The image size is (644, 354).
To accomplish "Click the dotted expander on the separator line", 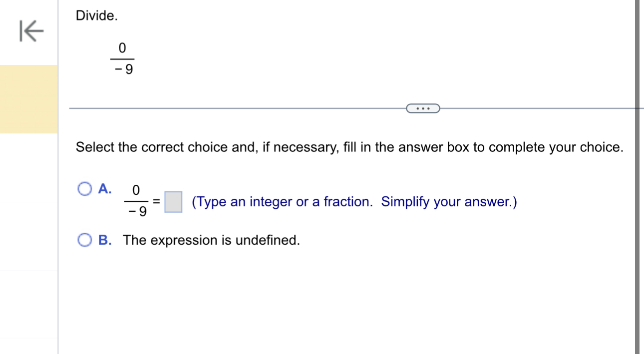I will pos(423,108).
